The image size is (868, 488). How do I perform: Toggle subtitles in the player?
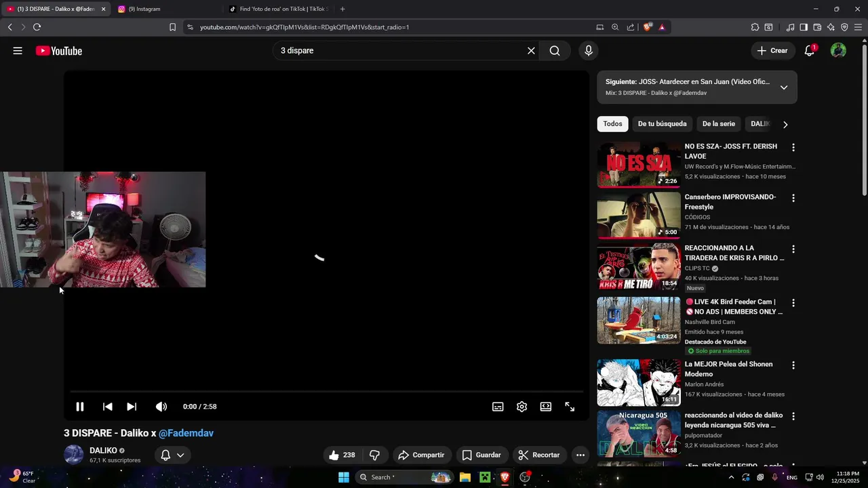pyautogui.click(x=498, y=407)
